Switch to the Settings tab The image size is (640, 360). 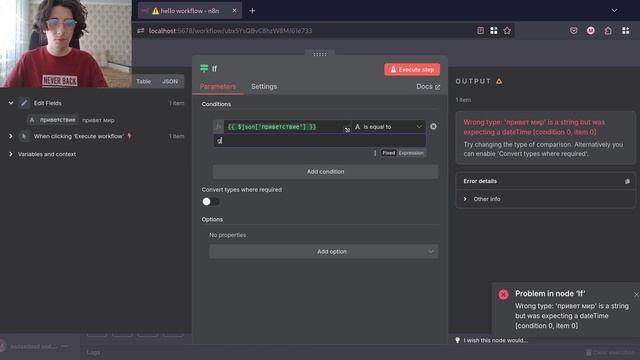point(264,87)
